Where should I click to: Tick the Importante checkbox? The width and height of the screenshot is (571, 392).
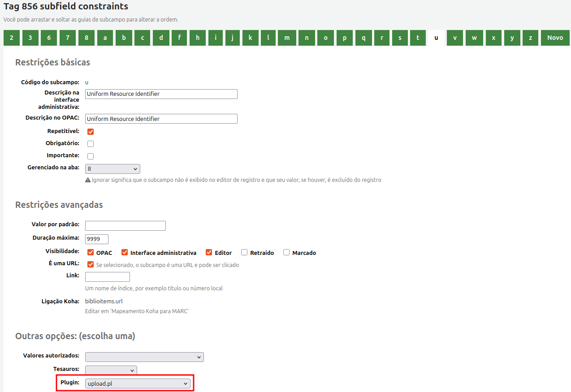(91, 156)
